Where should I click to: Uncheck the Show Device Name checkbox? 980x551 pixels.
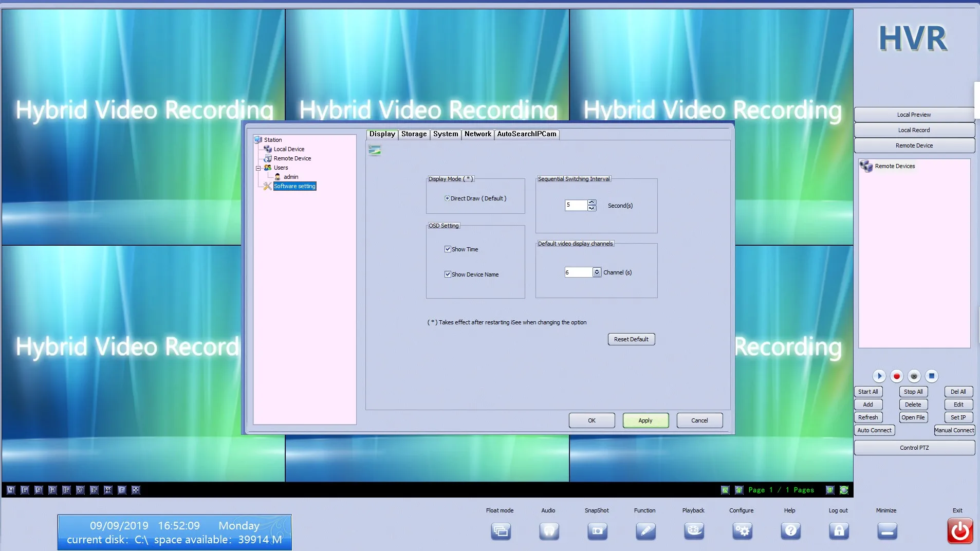[x=448, y=274]
